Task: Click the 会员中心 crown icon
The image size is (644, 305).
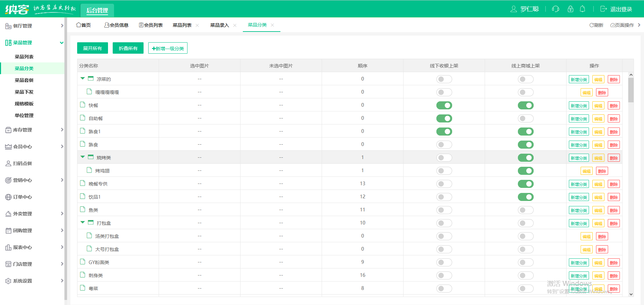Action: [x=8, y=147]
